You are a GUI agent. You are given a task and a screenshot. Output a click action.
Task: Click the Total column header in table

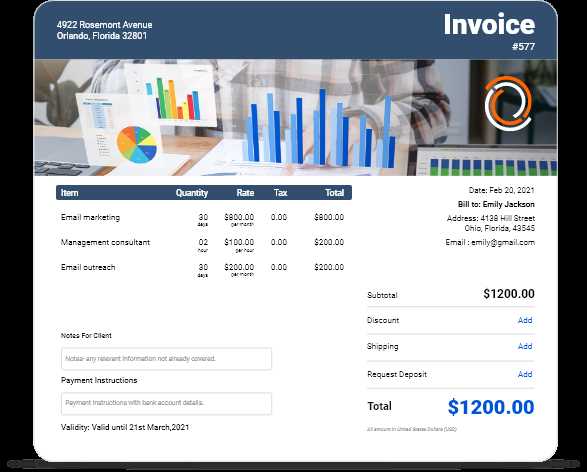tap(334, 193)
